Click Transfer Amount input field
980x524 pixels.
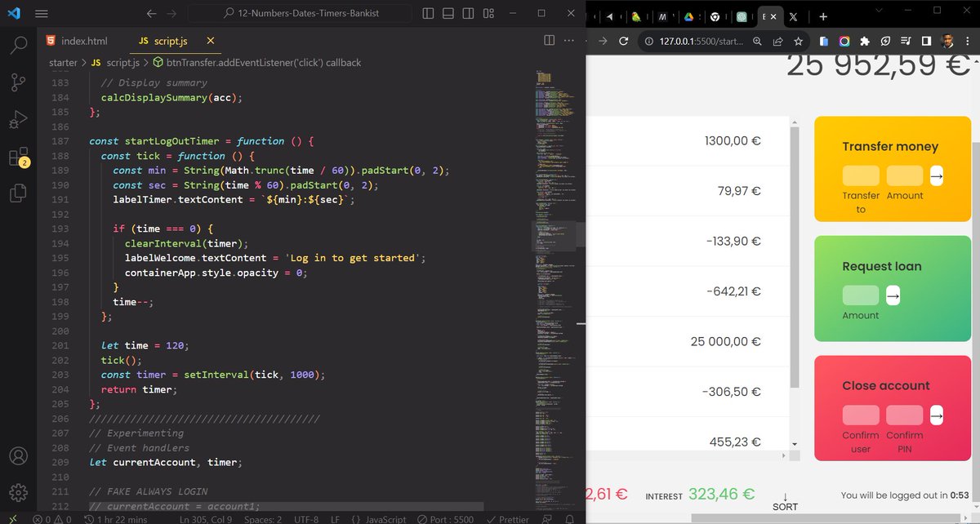(905, 175)
